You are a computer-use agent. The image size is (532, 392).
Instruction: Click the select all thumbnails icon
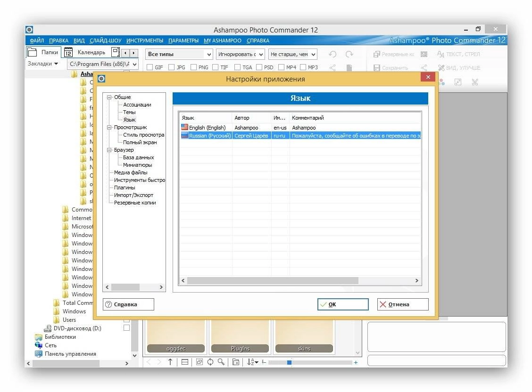(x=199, y=362)
